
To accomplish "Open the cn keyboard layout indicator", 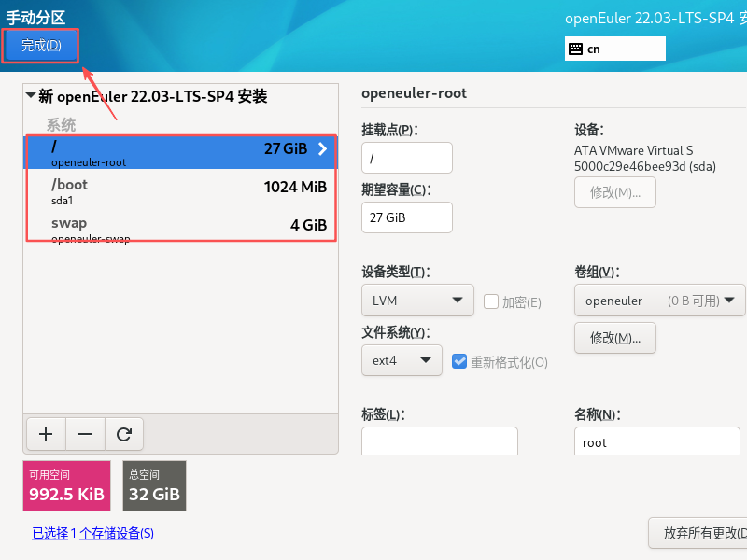I will tap(615, 49).
